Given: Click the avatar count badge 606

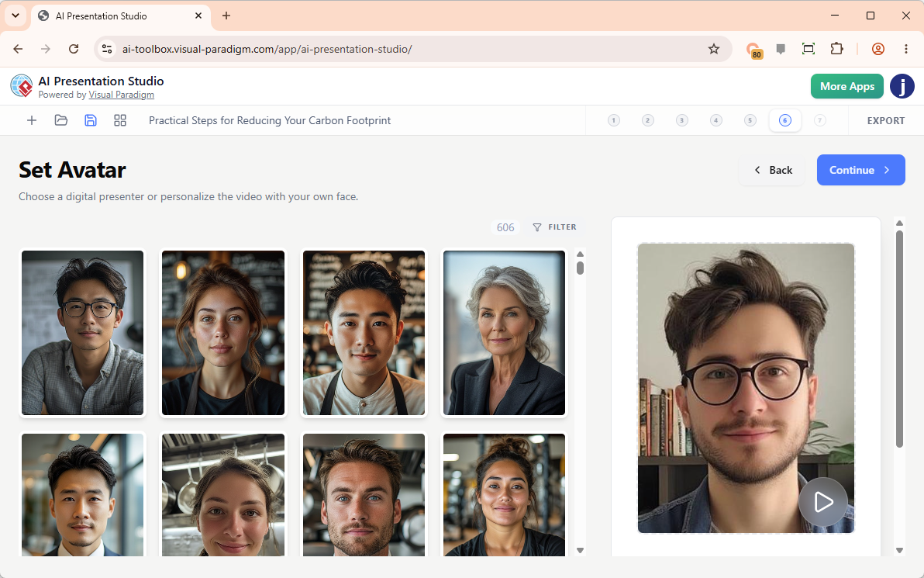Looking at the screenshot, I should (505, 227).
